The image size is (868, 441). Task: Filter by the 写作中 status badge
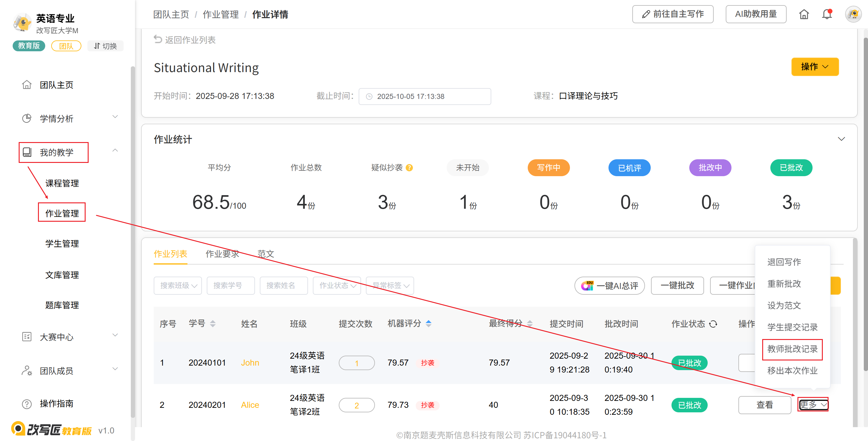548,168
